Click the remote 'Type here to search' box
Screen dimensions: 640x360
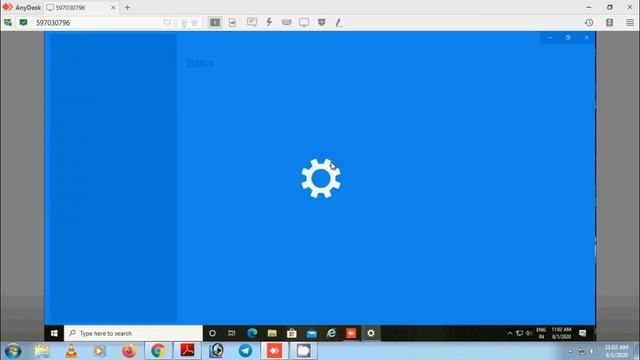point(133,333)
